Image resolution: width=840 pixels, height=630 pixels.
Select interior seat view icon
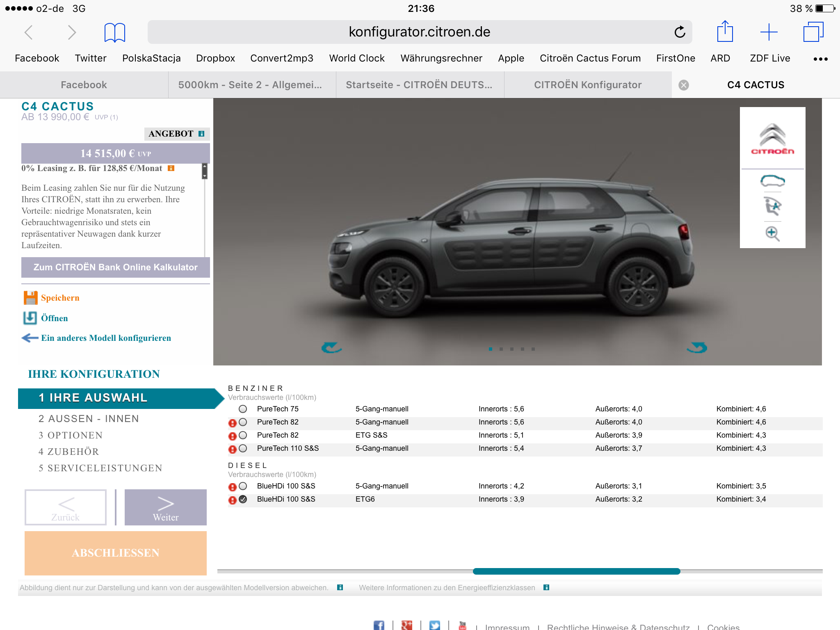[x=772, y=206]
